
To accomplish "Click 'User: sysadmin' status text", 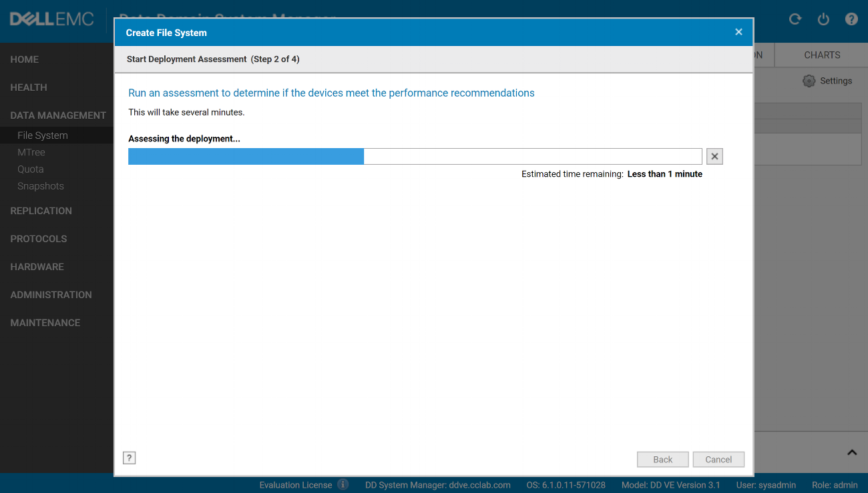I will [x=766, y=485].
